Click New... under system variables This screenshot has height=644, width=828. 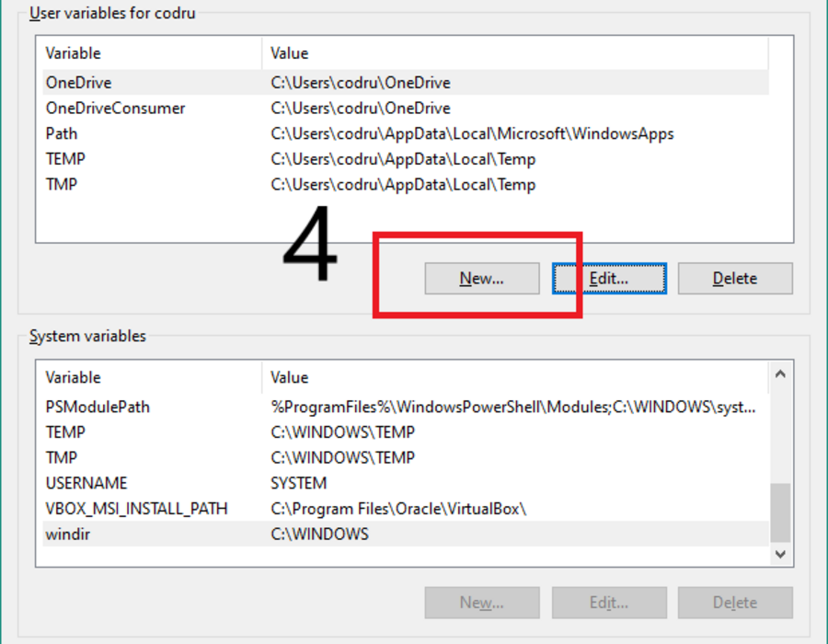click(x=482, y=603)
